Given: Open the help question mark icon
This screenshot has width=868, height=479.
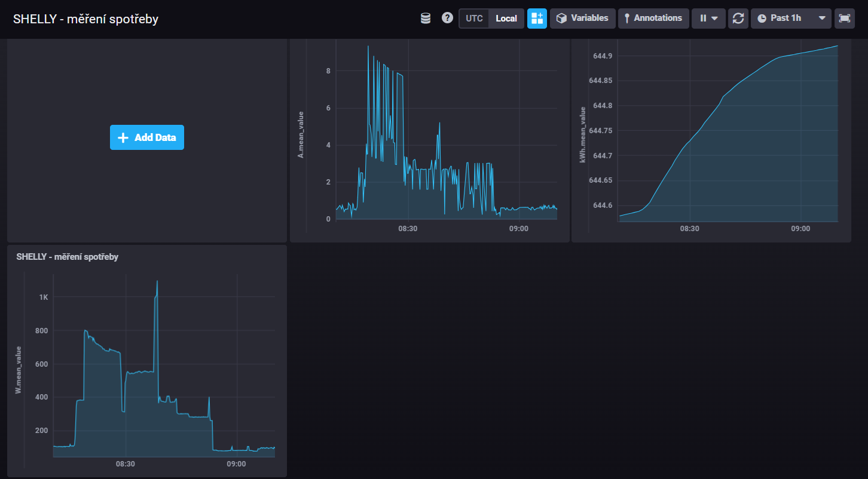Looking at the screenshot, I should click(x=447, y=18).
